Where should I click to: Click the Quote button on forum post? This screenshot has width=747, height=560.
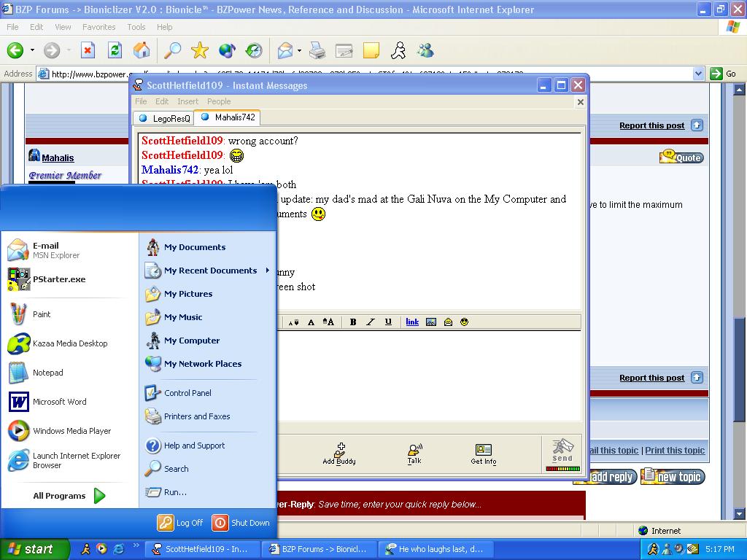click(x=681, y=157)
